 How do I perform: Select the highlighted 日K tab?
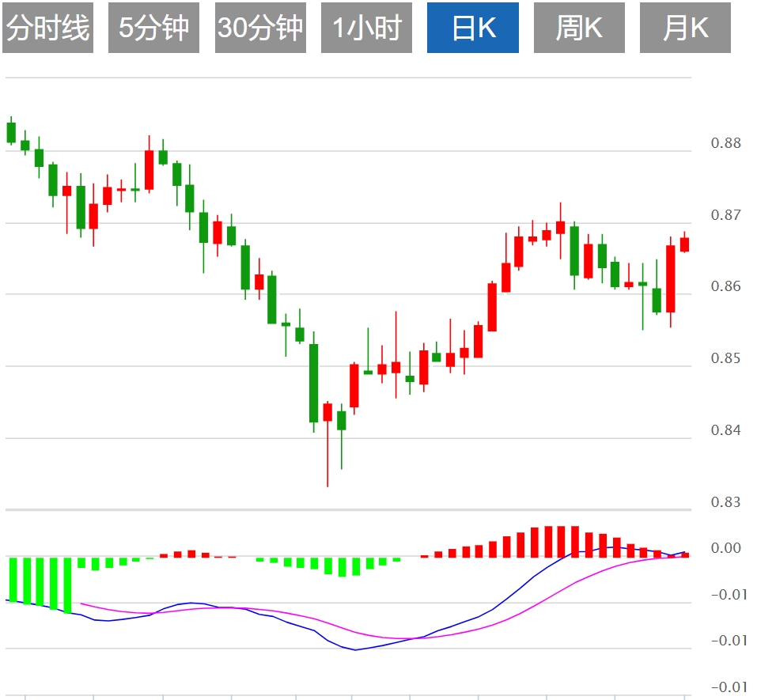tap(472, 28)
